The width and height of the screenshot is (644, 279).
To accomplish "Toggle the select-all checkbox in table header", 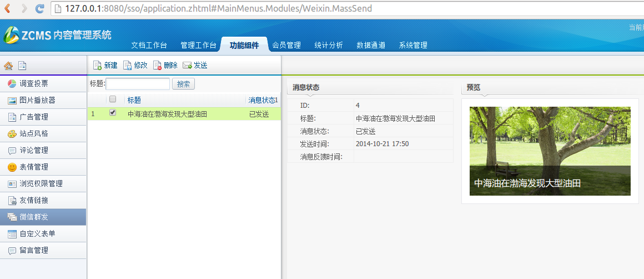I will 113,99.
